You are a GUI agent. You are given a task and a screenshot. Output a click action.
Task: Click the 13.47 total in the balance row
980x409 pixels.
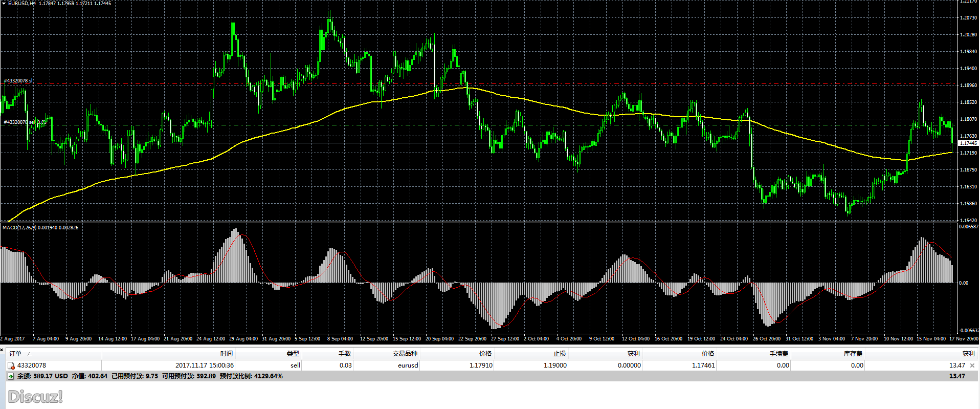957,376
